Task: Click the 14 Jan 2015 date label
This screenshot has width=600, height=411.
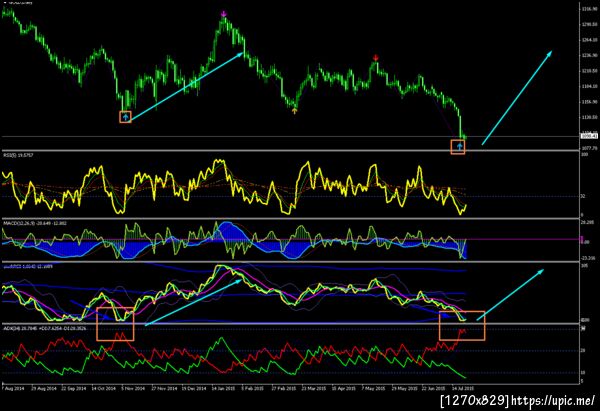Action: point(223,388)
